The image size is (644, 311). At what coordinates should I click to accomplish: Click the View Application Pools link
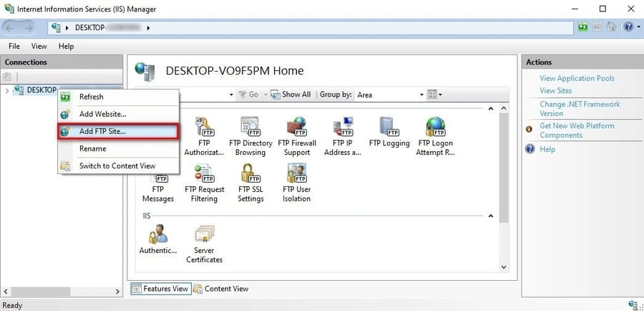(577, 78)
